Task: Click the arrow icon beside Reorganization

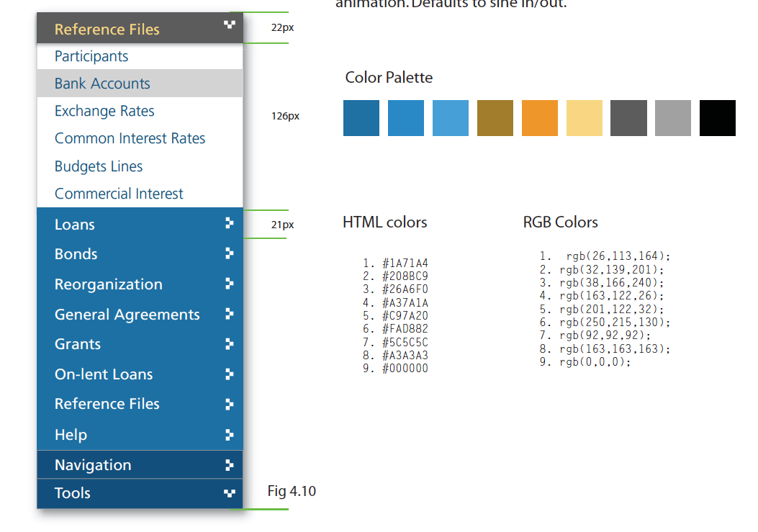Action: 230,284
